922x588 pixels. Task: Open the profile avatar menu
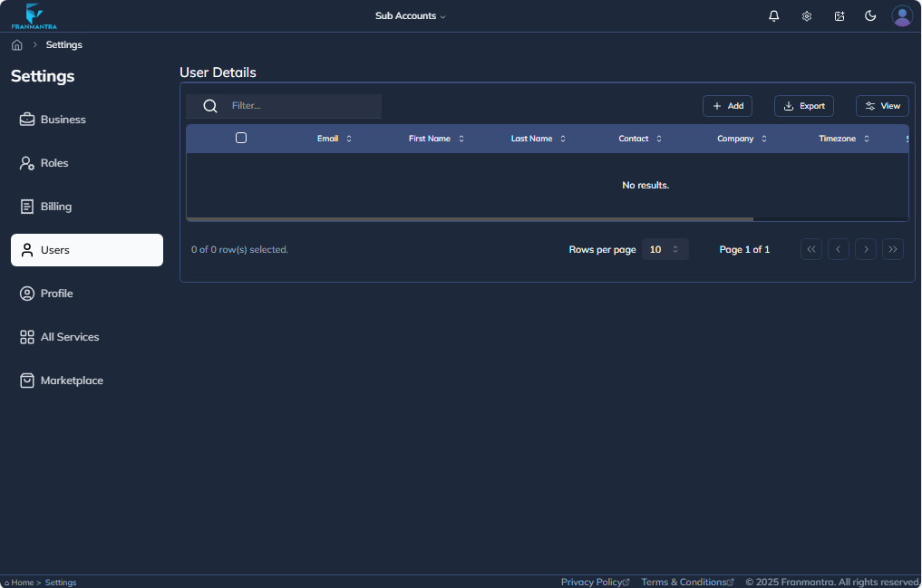(902, 15)
